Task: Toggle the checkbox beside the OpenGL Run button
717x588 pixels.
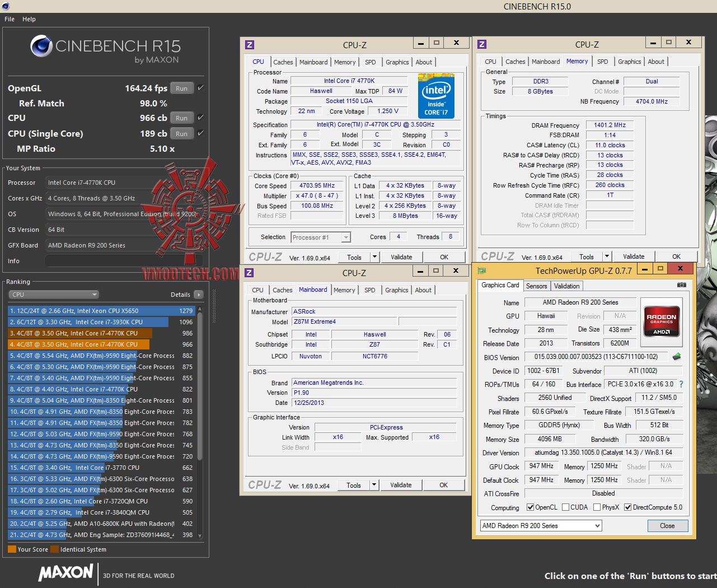Action: [x=200, y=88]
